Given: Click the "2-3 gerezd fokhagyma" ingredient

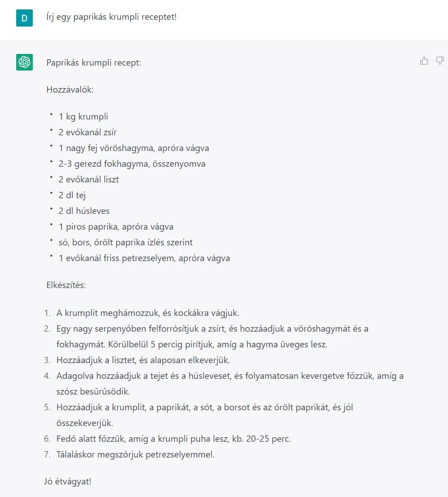Looking at the screenshot, I should 132,164.
